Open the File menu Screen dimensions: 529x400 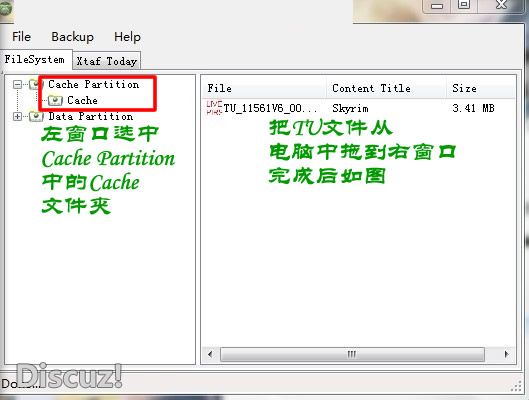[21, 36]
